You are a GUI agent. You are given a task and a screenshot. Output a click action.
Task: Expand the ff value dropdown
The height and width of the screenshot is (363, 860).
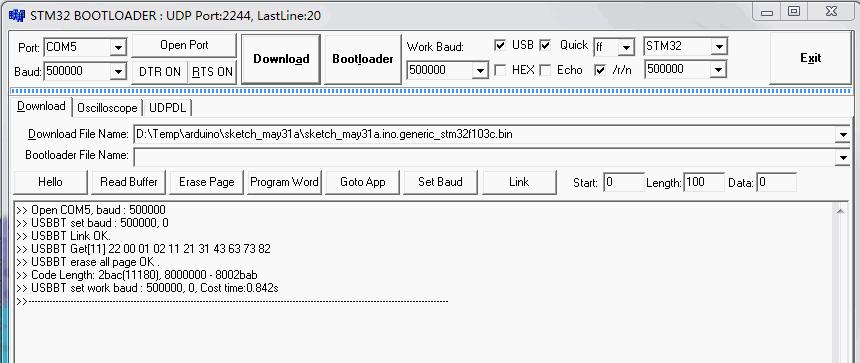click(x=626, y=47)
